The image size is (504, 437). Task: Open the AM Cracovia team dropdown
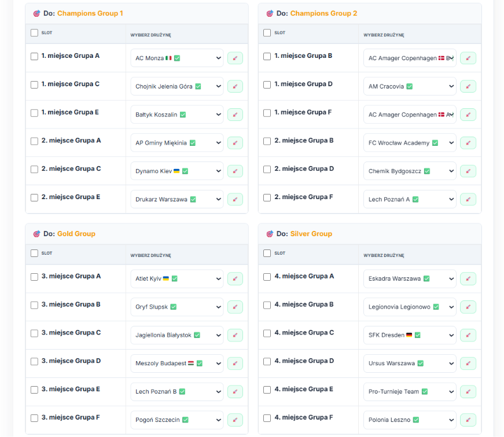[x=410, y=86]
